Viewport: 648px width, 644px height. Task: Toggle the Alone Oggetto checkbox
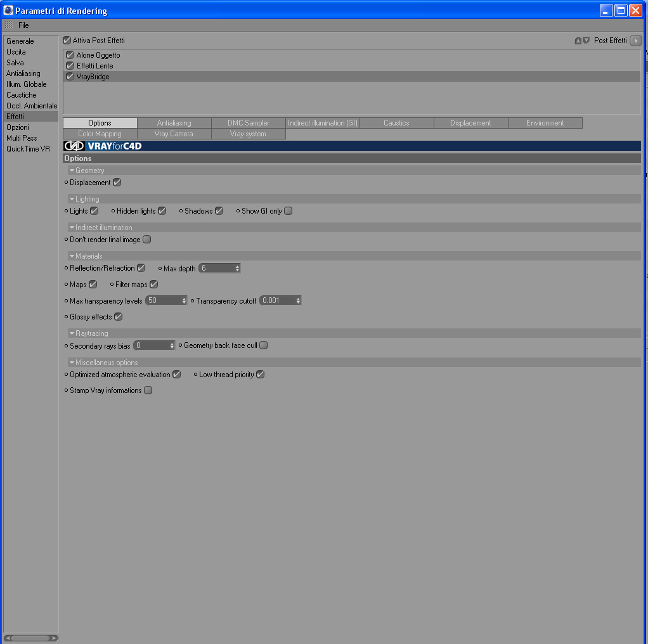[x=70, y=55]
